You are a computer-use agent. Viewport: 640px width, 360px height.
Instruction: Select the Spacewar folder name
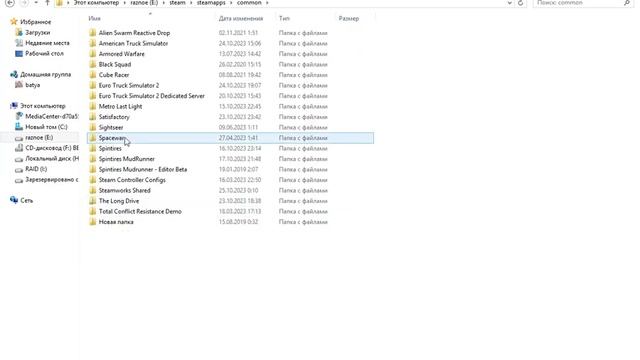111,138
